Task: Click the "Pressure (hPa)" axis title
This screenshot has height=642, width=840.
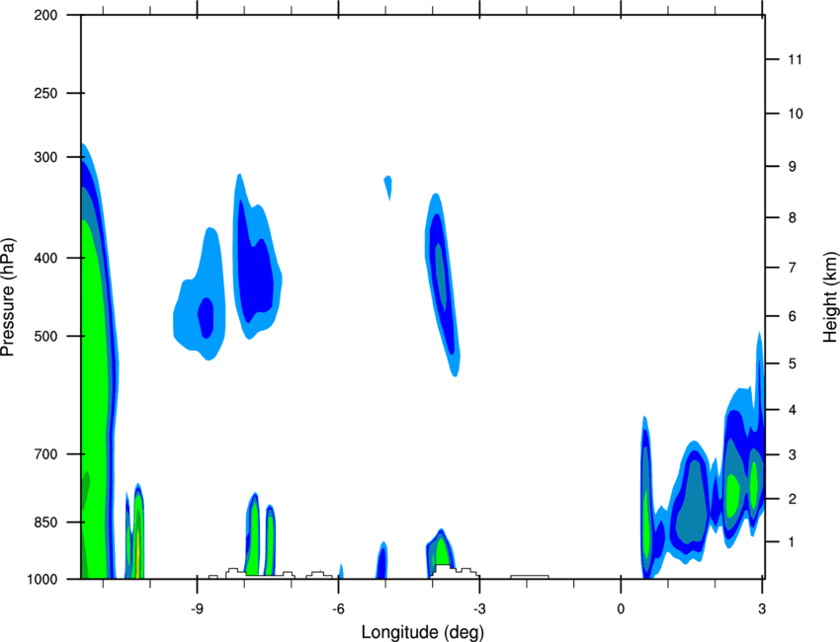Action: click(8, 297)
